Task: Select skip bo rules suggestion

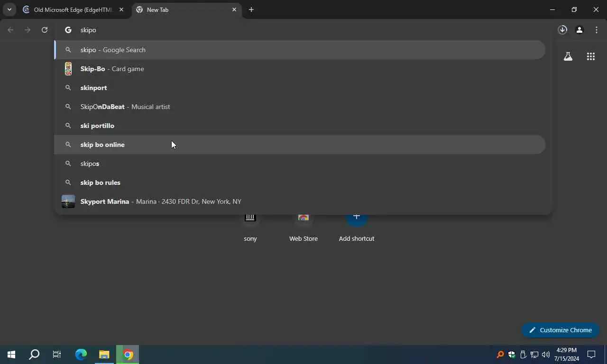Action: tap(300, 182)
